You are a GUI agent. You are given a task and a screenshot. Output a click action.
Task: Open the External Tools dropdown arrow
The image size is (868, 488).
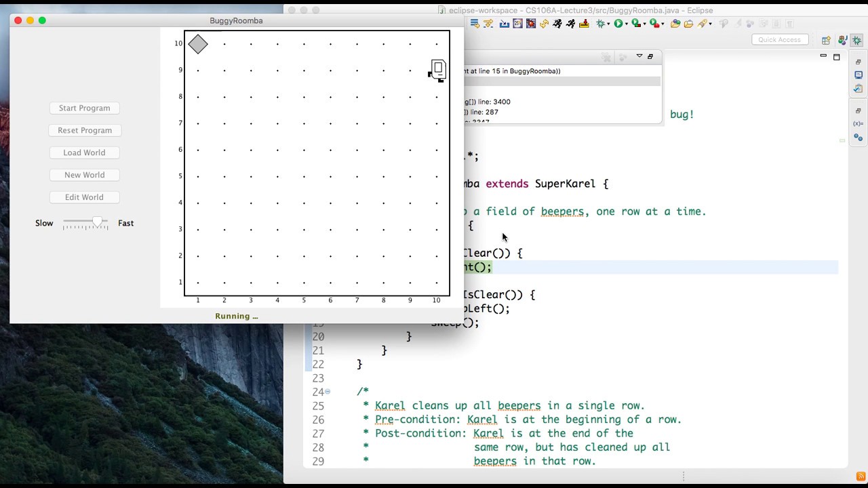pos(663,24)
